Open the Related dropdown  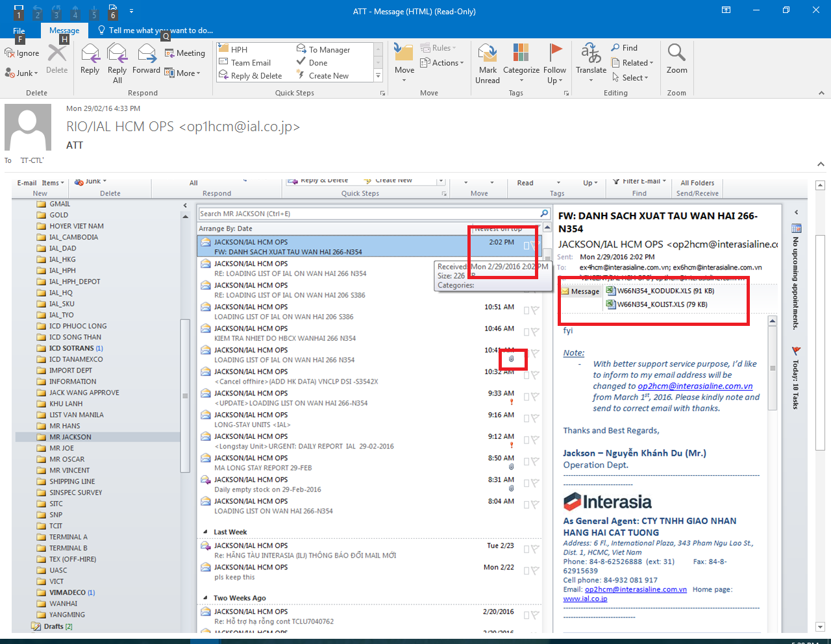pos(632,63)
